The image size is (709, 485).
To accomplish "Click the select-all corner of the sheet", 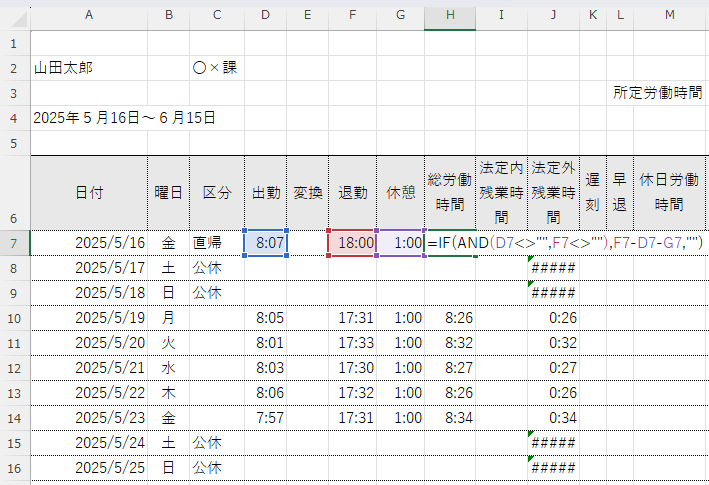I will click(15, 14).
